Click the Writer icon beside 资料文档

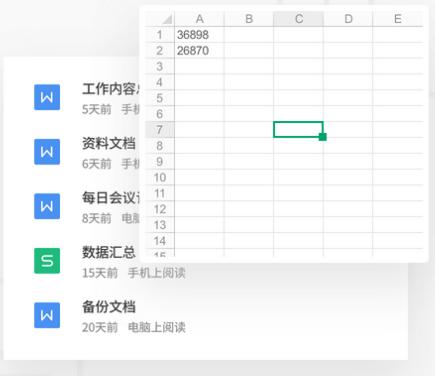click(47, 152)
